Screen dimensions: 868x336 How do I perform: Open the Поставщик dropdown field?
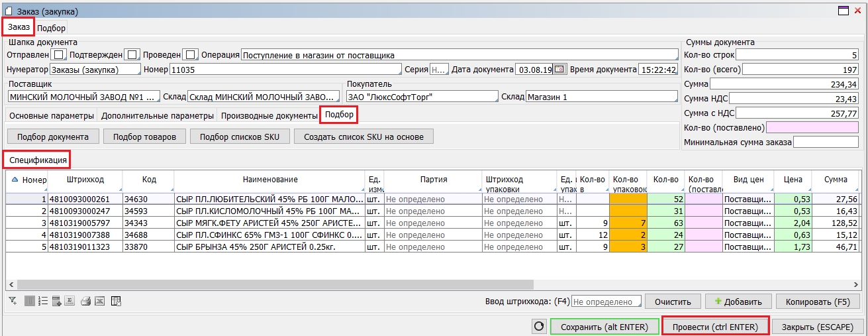click(x=83, y=97)
